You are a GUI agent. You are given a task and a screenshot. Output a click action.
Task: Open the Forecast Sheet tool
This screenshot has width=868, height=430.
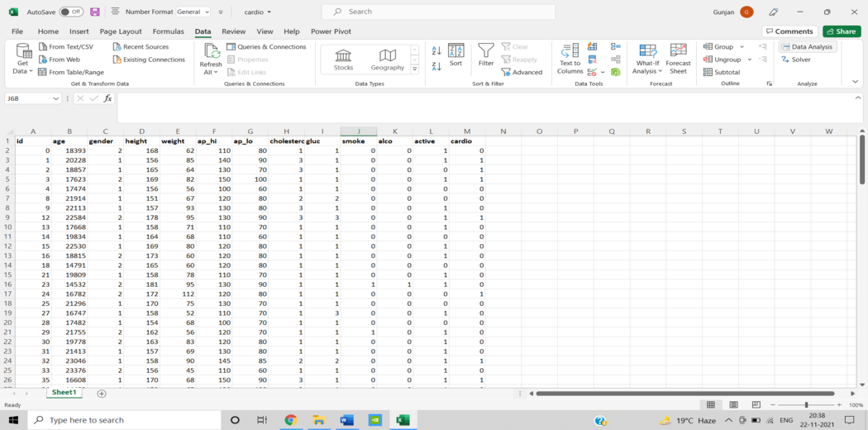[x=678, y=59]
